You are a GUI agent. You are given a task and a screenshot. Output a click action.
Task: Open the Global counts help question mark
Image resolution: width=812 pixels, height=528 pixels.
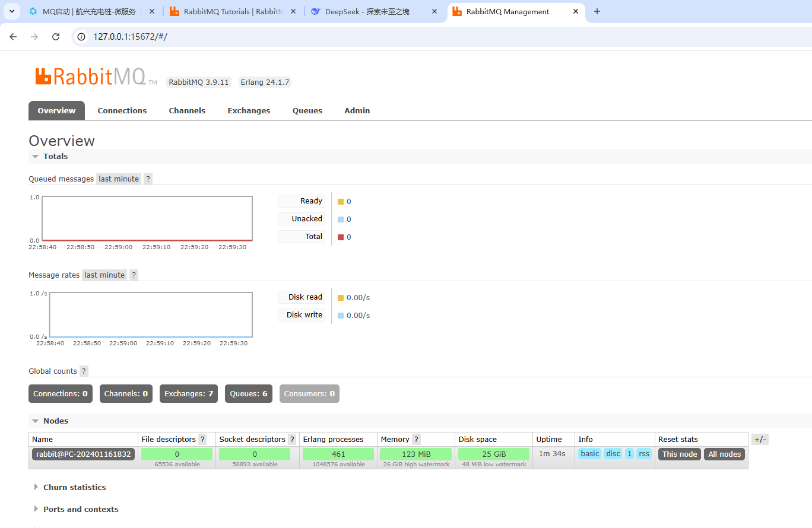[84, 371]
